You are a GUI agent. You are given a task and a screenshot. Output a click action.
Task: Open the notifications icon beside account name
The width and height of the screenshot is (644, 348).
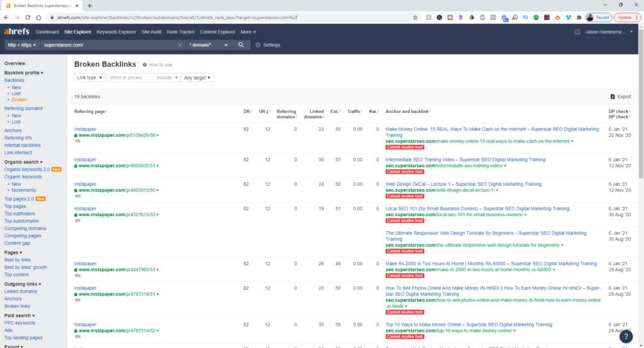tap(577, 32)
